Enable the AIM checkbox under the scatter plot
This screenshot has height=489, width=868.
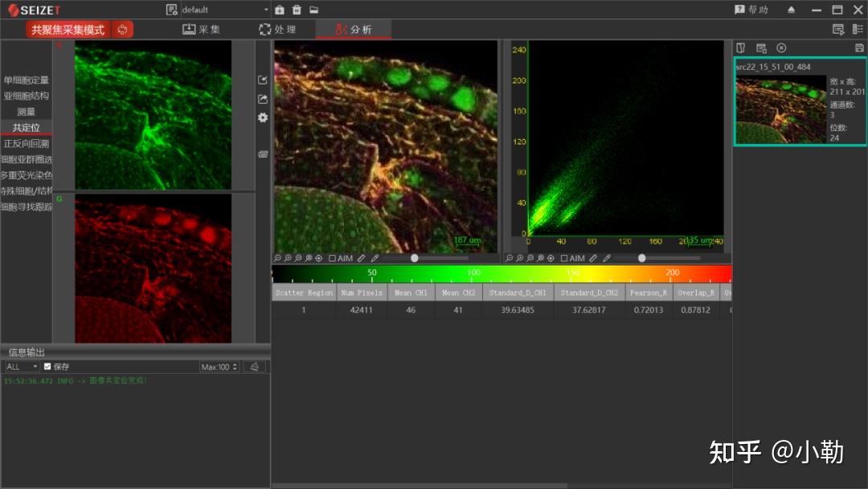(564, 258)
